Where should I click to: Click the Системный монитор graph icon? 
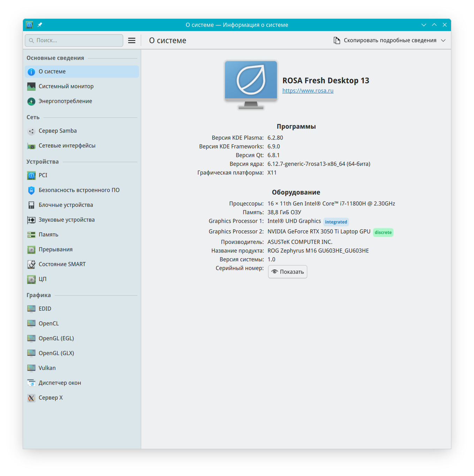point(31,86)
